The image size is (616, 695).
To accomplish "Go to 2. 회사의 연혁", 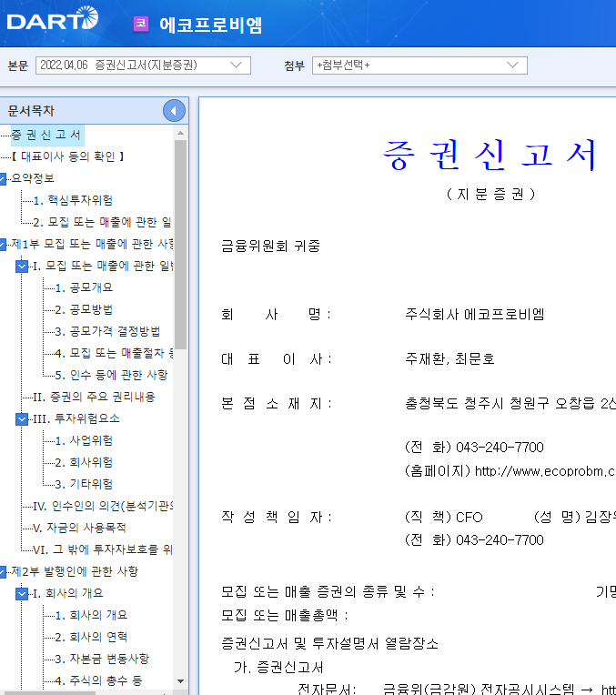I will (91, 637).
